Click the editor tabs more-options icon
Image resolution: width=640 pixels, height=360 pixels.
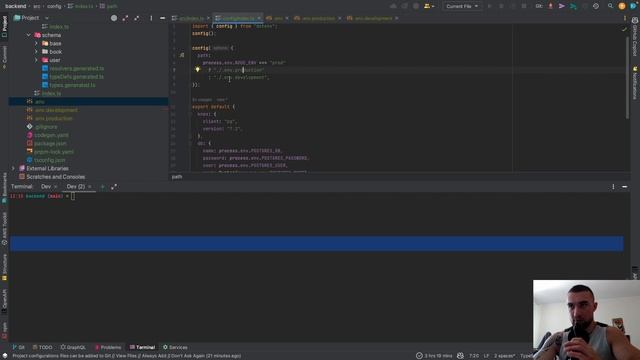click(624, 18)
